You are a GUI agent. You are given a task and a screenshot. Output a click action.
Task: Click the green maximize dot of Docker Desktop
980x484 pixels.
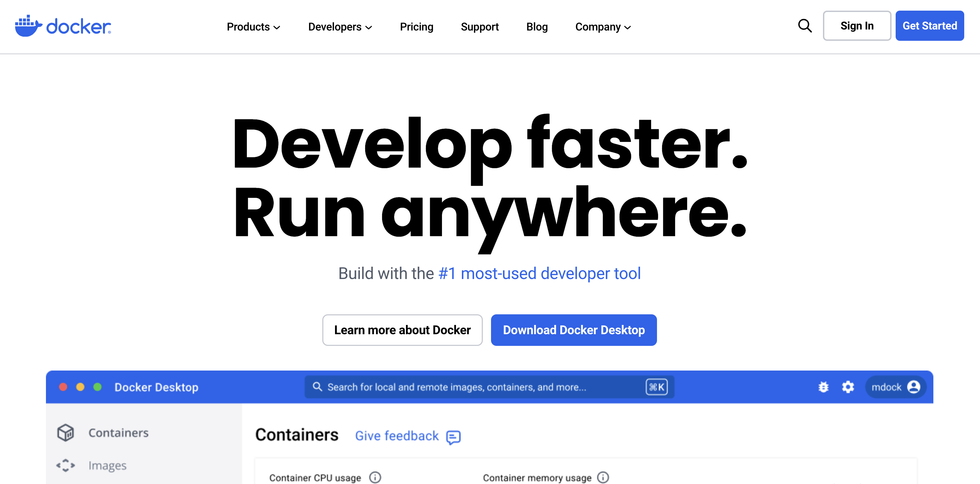(97, 387)
